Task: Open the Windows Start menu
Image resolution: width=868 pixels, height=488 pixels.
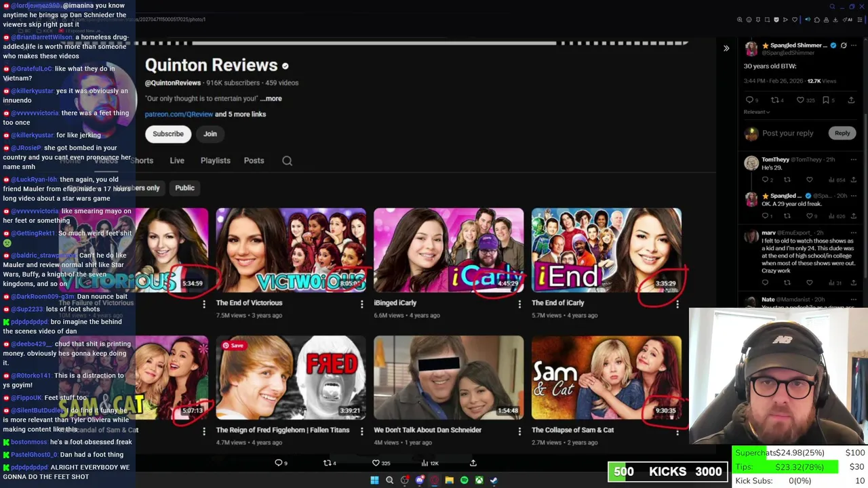Action: click(374, 480)
